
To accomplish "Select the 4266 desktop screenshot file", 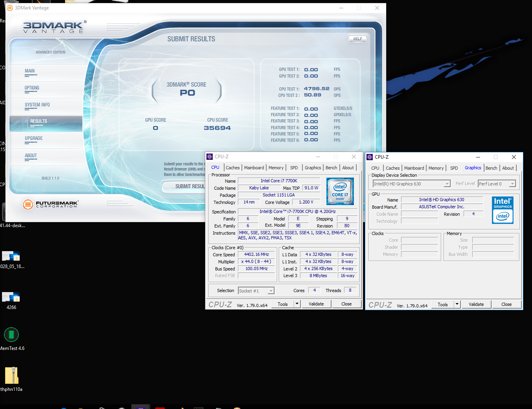I will [x=11, y=297].
